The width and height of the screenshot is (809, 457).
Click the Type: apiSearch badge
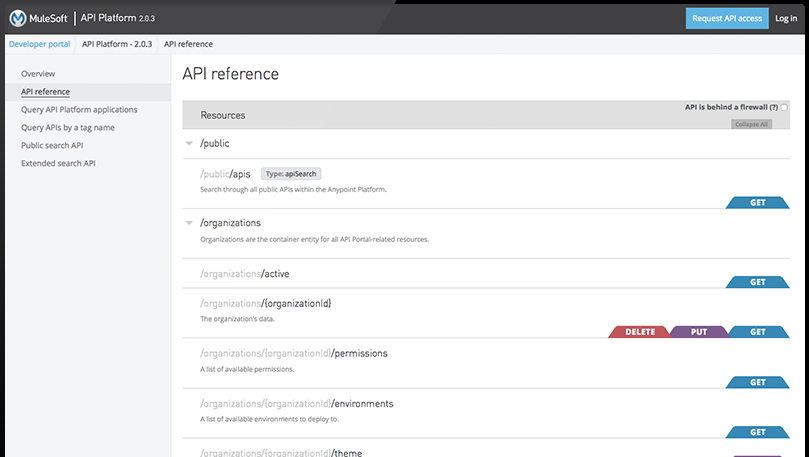coord(291,174)
